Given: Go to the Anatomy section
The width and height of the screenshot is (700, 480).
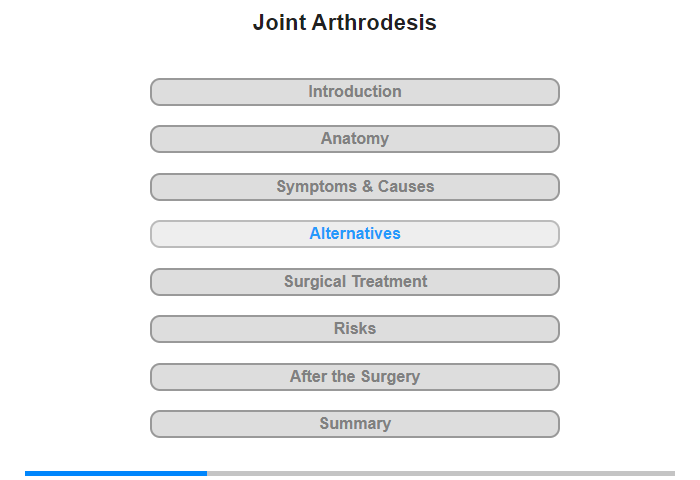Looking at the screenshot, I should 354,139.
